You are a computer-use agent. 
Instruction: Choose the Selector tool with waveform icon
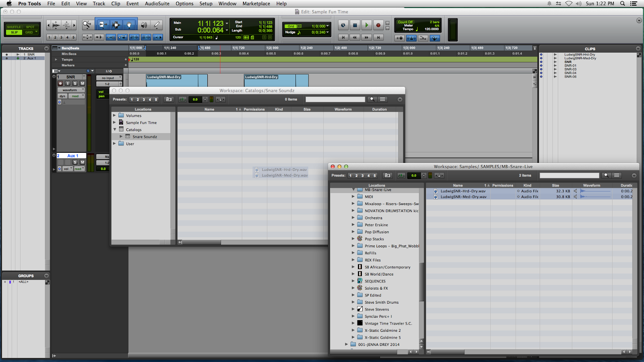pyautogui.click(x=116, y=25)
